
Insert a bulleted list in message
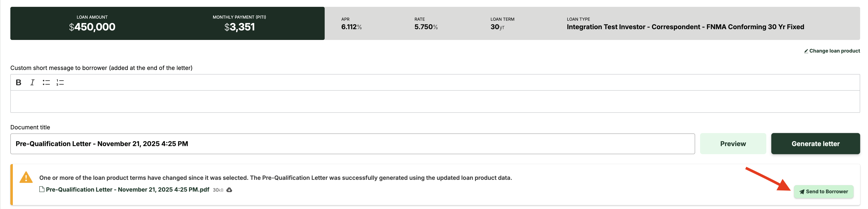[46, 82]
